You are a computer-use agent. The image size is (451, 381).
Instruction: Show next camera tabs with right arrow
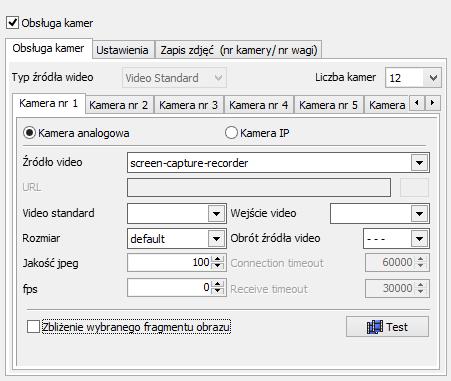pos(433,103)
